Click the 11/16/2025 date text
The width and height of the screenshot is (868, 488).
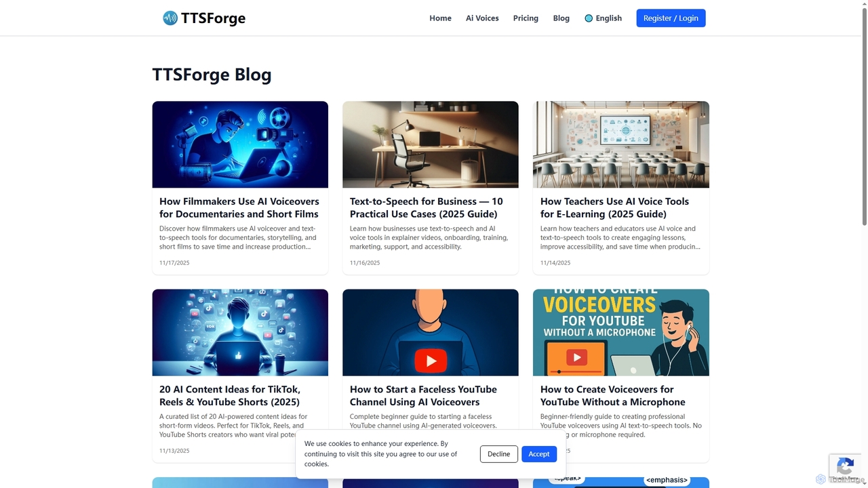coord(365,262)
